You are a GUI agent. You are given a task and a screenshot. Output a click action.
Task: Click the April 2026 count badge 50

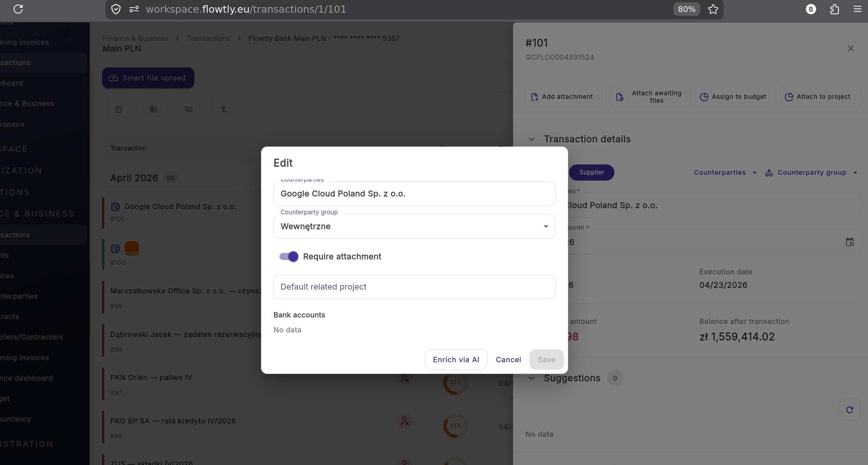click(170, 178)
